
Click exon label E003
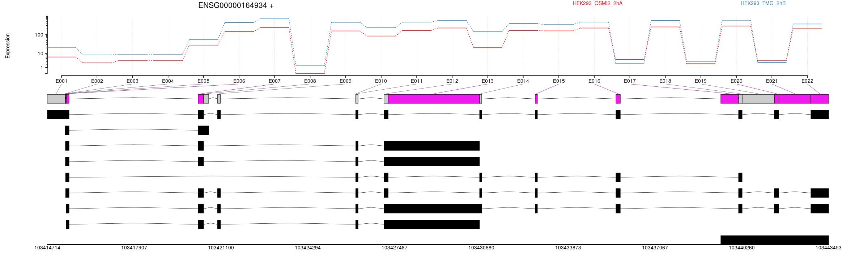click(x=132, y=81)
